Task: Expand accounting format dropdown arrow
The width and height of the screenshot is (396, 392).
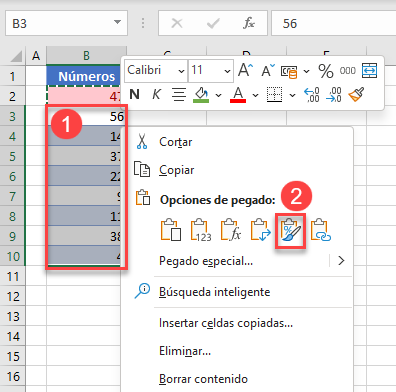Action: click(307, 71)
